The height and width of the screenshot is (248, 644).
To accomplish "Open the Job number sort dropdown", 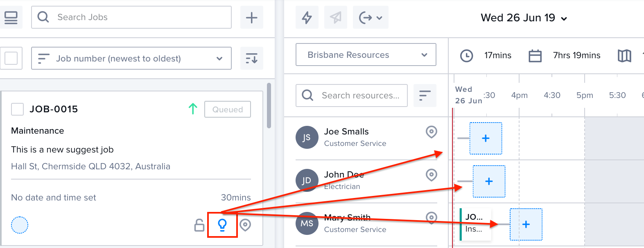I will point(131,58).
